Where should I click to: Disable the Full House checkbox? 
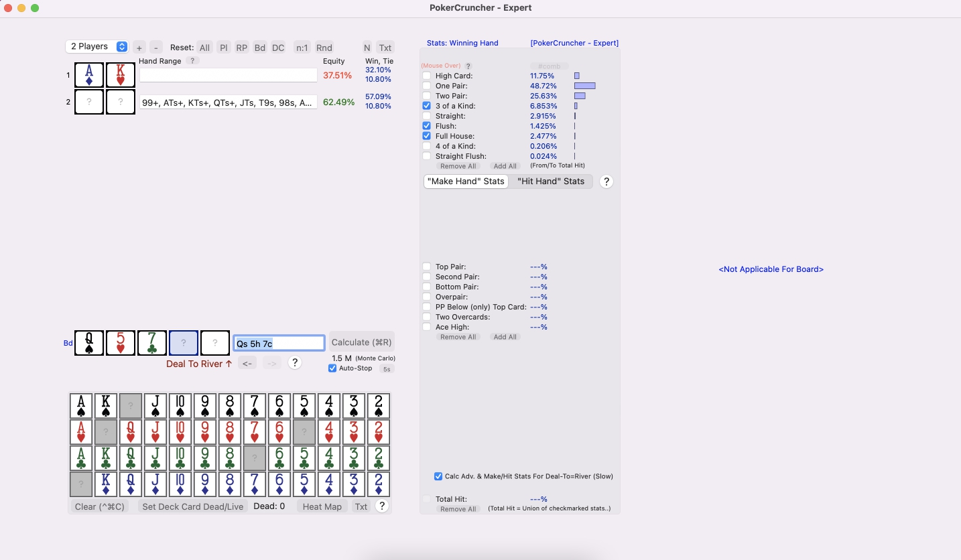(x=427, y=136)
